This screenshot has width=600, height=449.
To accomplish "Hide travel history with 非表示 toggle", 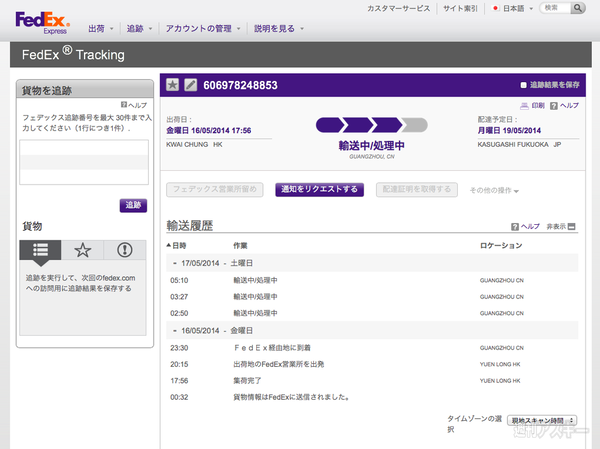I will pyautogui.click(x=560, y=227).
